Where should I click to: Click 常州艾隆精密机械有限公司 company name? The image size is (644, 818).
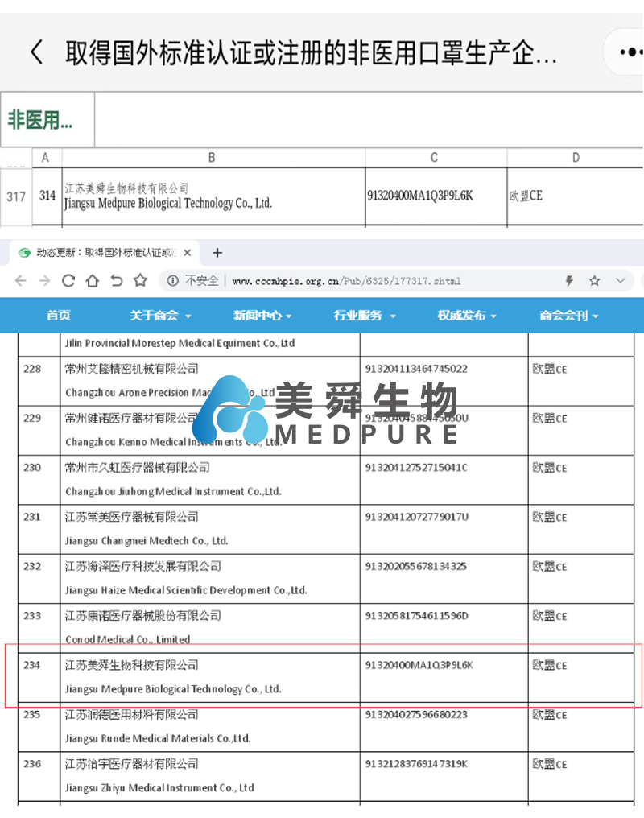(x=131, y=369)
